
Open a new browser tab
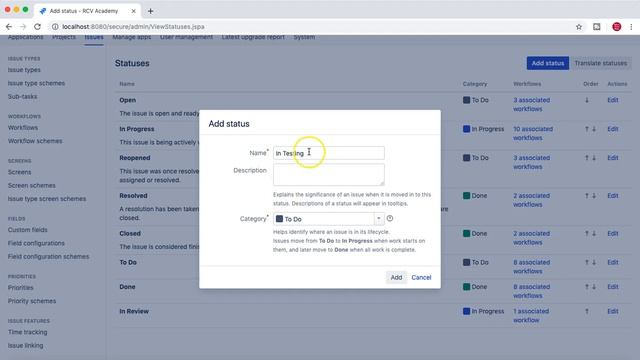coord(151,11)
